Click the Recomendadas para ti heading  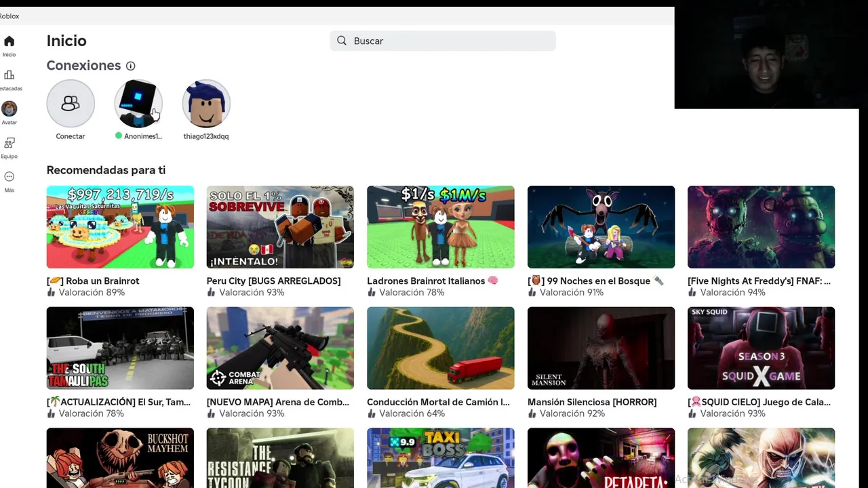106,170
